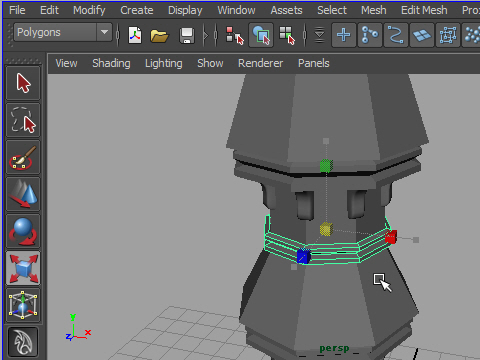Image resolution: width=480 pixels, height=360 pixels.
Task: Open the Soft Modification tool
Action: [23, 342]
